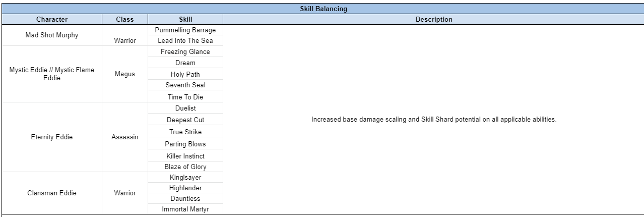Image resolution: width=644 pixels, height=217 pixels.
Task: Click the Deepest Cut skill cell
Action: pos(185,120)
